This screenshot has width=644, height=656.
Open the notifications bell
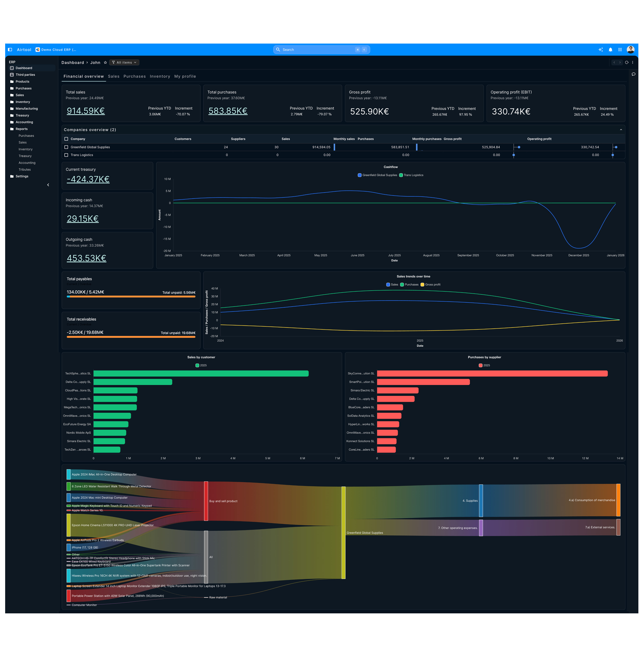(x=611, y=50)
